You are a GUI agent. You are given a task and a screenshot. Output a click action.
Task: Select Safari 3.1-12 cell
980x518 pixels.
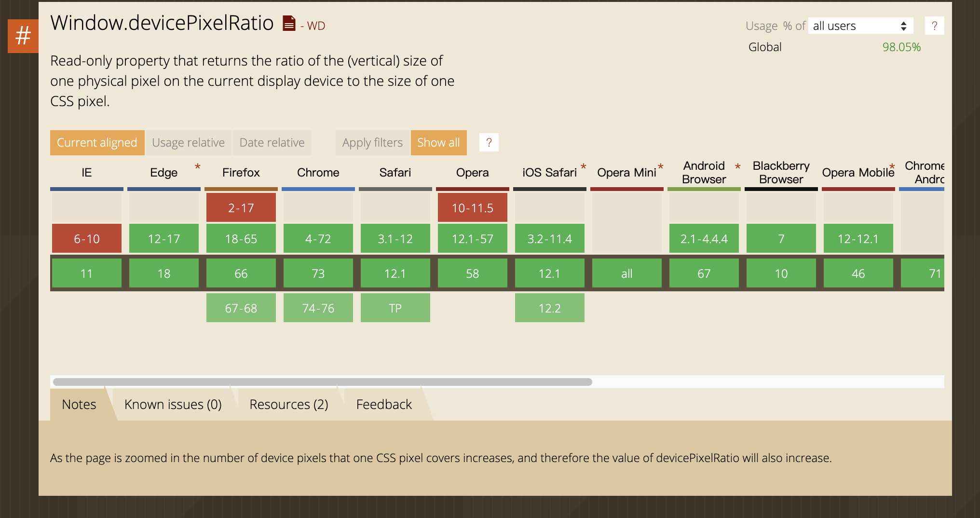(x=395, y=238)
